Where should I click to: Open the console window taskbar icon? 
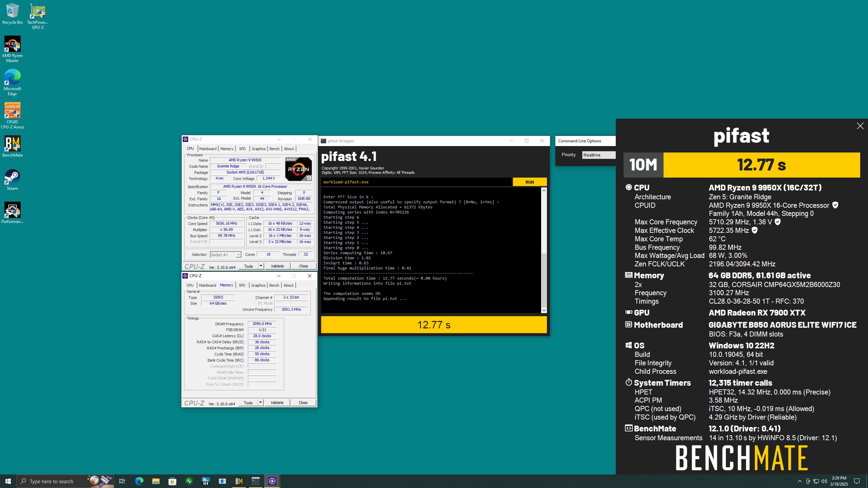(x=255, y=481)
